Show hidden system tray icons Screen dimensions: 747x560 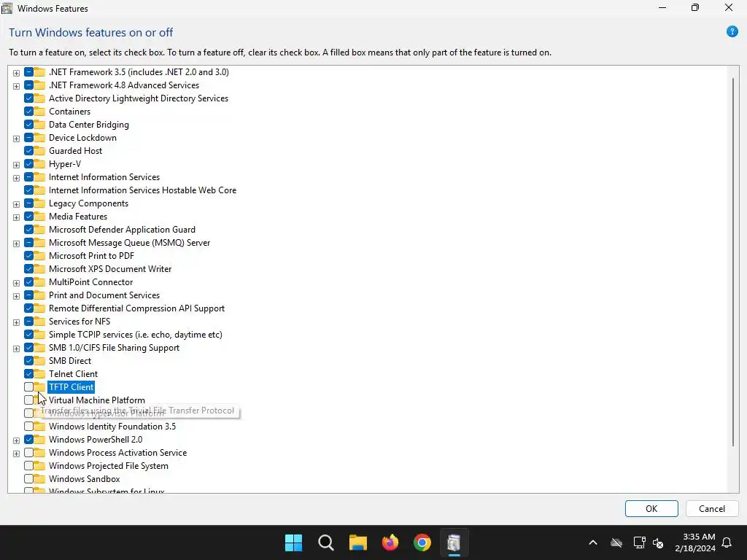coord(593,542)
